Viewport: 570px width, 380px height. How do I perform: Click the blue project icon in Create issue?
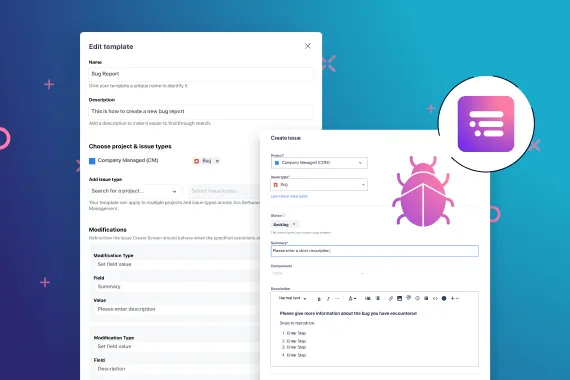[277, 163]
